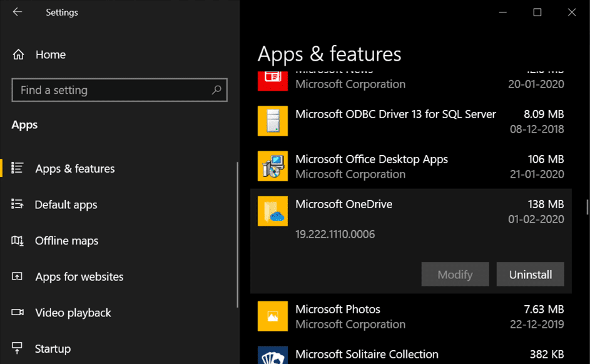Screen dimensions: 590x364
Task: Open Default apps settings
Action: click(x=66, y=205)
